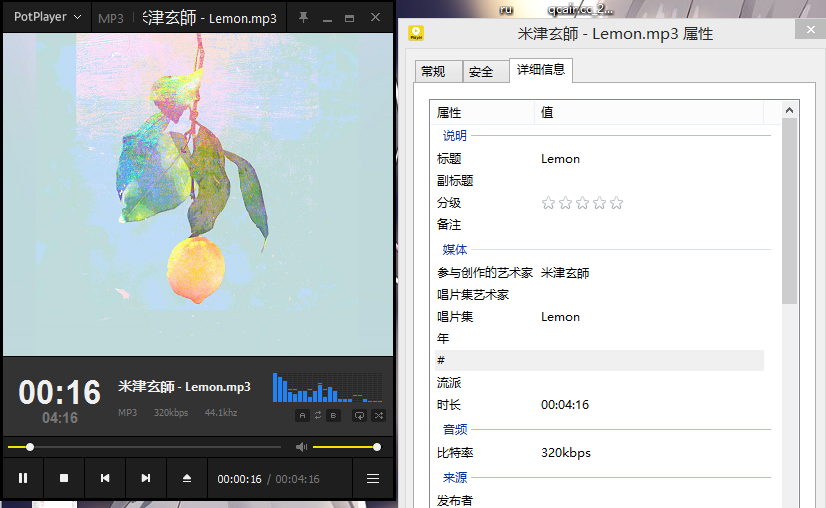
Task: Switch to the 常规 tab
Action: [x=433, y=72]
